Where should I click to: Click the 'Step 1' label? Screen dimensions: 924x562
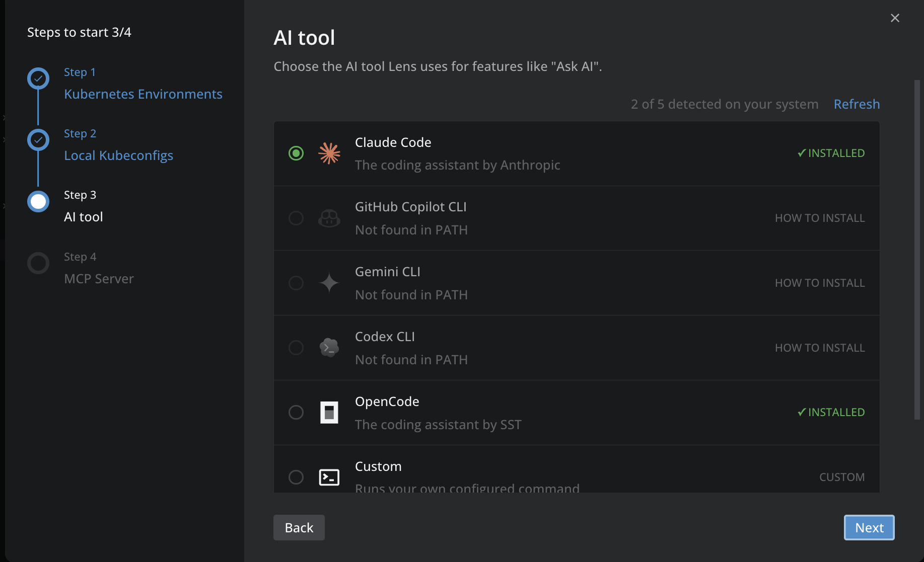coord(80,72)
